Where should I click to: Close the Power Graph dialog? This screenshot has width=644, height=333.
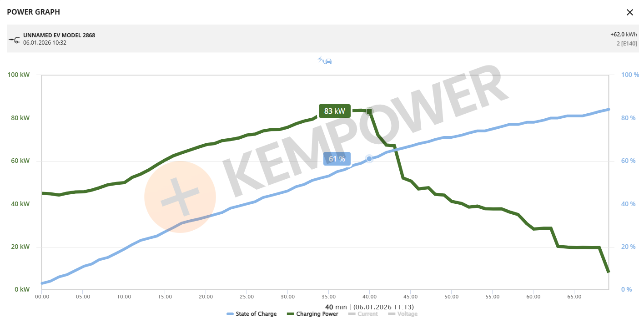629,12
